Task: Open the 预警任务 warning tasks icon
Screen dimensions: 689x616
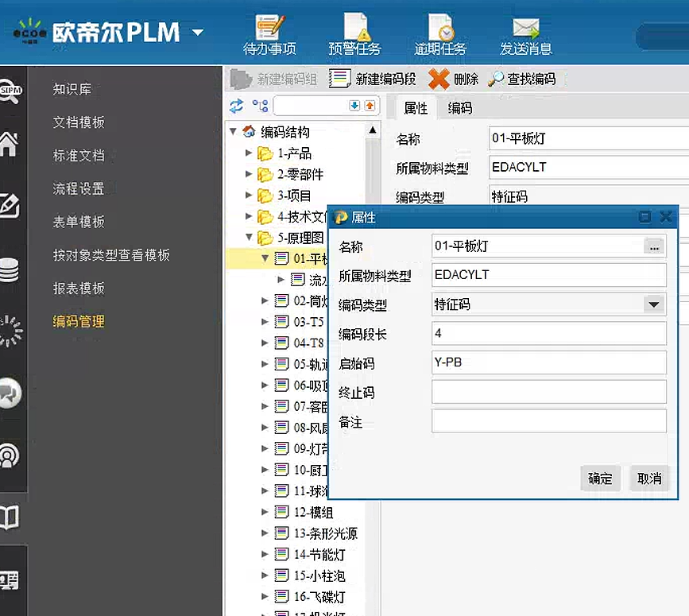Action: click(x=354, y=29)
